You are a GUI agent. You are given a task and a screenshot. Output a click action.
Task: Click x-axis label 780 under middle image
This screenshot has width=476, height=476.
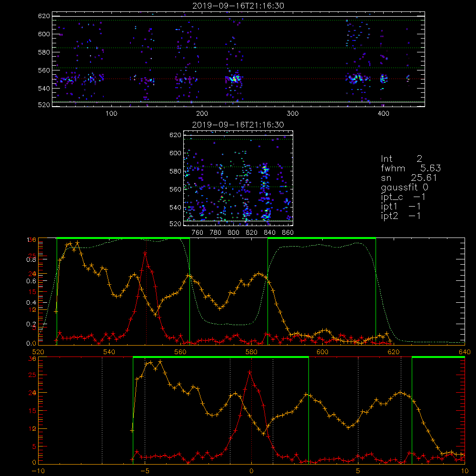click(x=216, y=233)
